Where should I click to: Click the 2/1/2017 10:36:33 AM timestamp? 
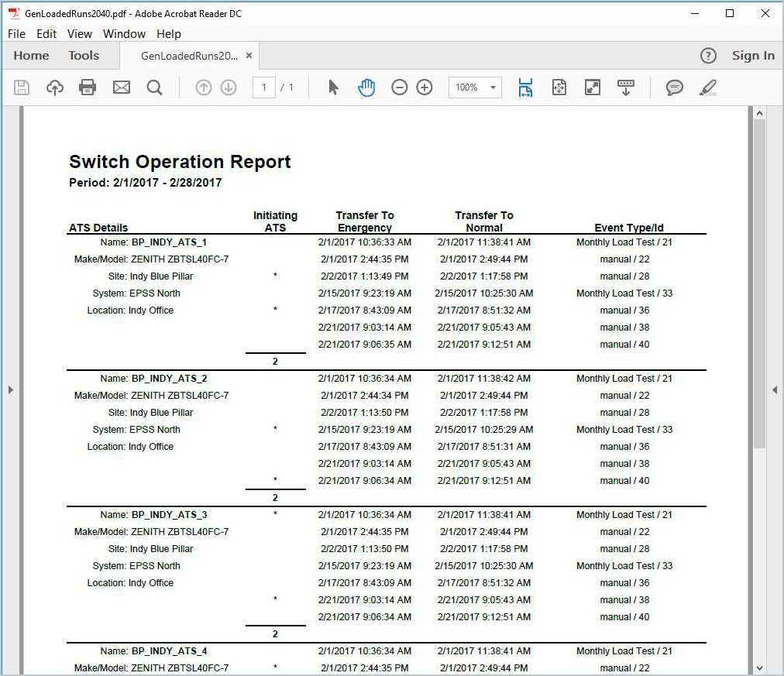click(x=365, y=242)
